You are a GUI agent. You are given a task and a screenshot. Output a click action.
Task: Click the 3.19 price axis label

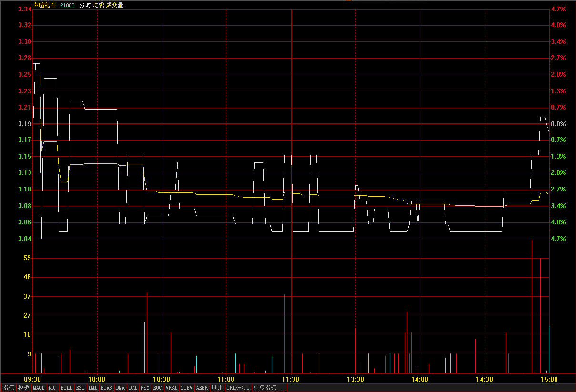click(24, 124)
